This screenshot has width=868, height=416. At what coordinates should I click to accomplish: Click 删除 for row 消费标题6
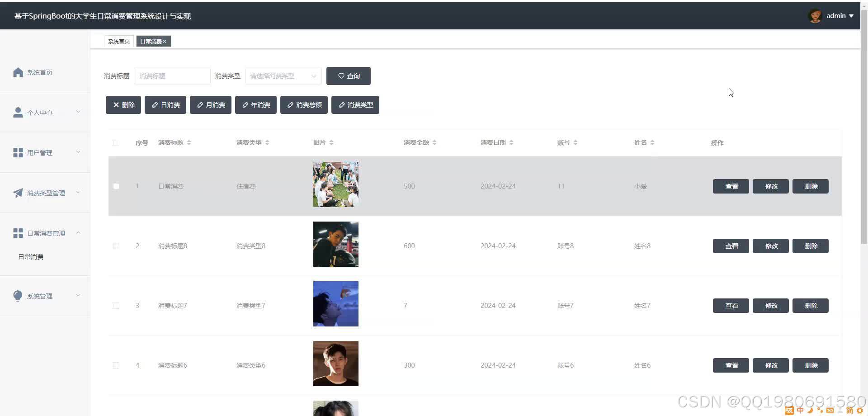tap(811, 365)
